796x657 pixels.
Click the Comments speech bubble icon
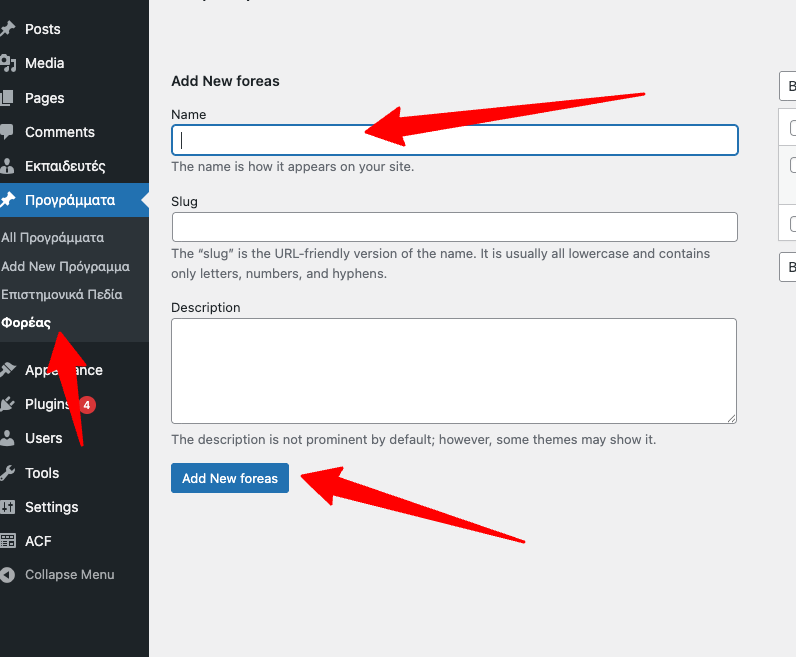pyautogui.click(x=8, y=132)
